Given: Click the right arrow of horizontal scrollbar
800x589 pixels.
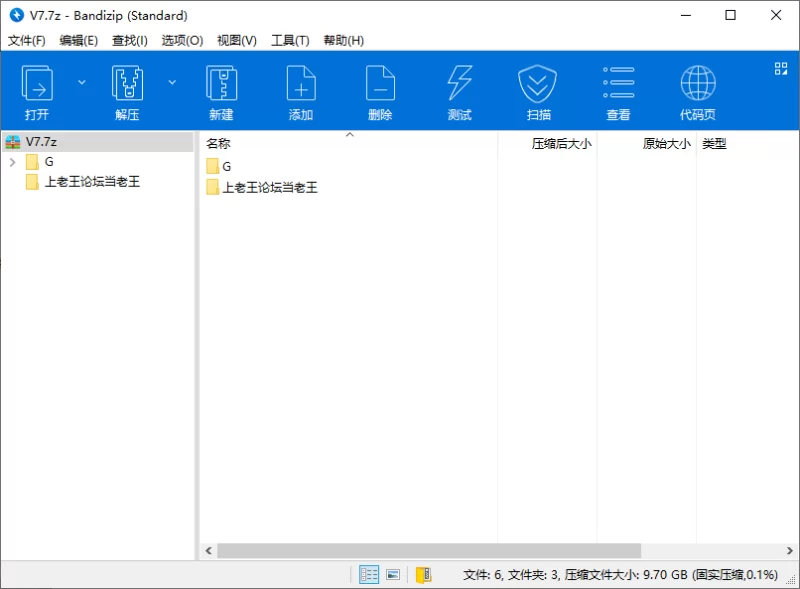Looking at the screenshot, I should (790, 551).
